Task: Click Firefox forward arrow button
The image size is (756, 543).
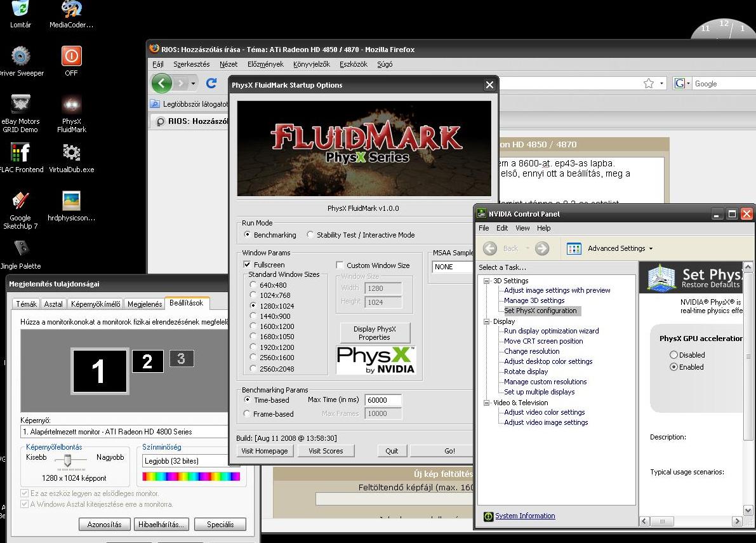Action: [x=181, y=83]
